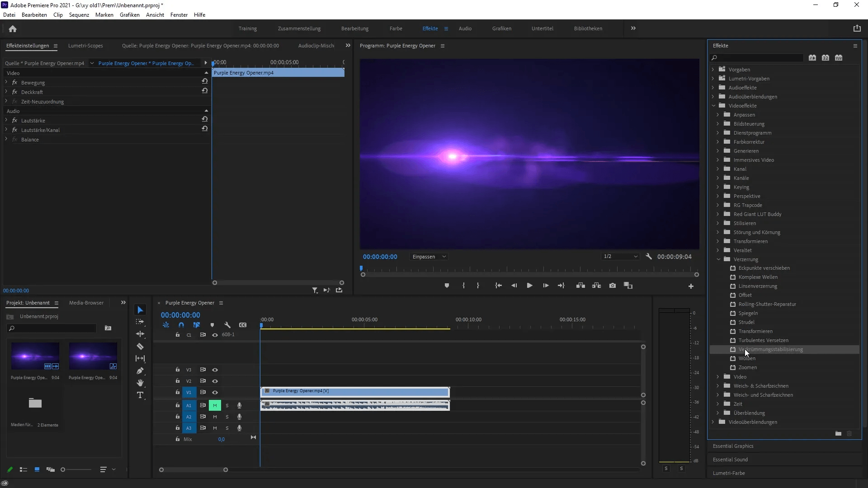
Task: Hide video track V1 output
Action: 215,392
